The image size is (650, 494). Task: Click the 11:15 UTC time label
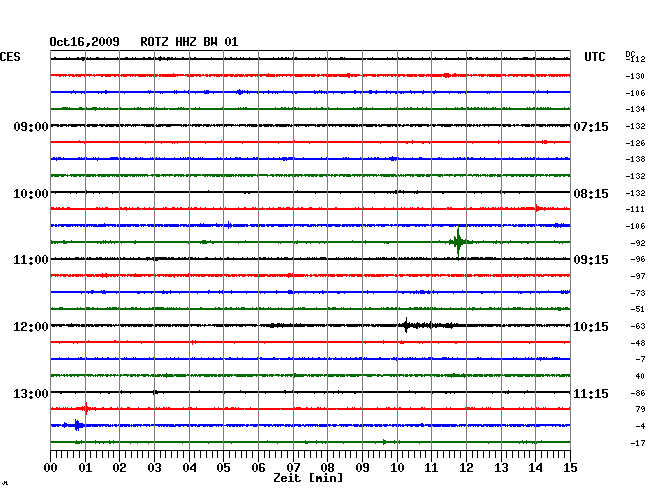click(x=591, y=393)
